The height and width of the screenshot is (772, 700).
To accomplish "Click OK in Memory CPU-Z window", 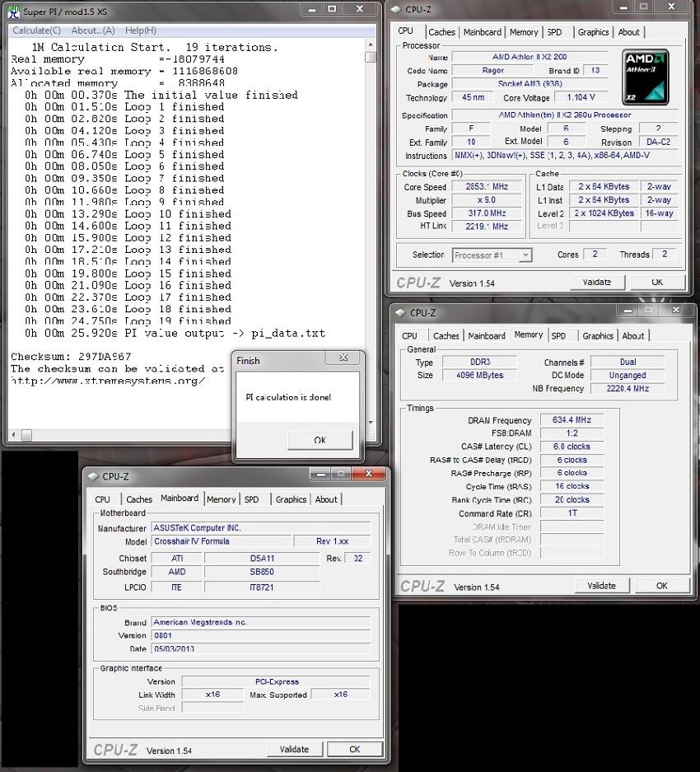I will click(661, 586).
